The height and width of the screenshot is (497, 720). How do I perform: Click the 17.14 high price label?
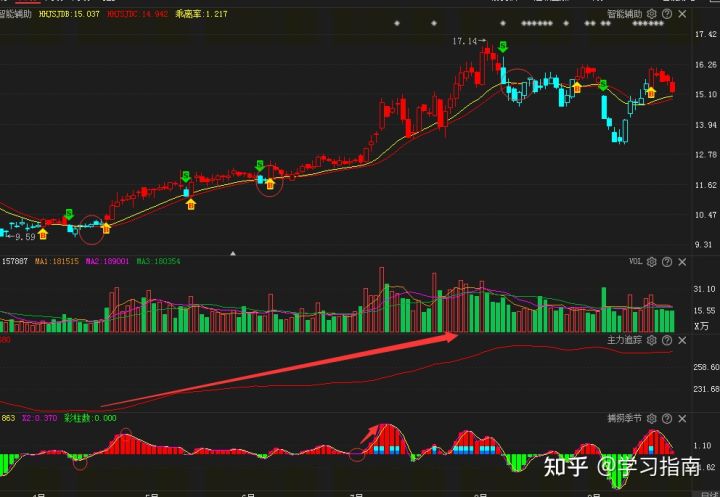click(x=465, y=41)
